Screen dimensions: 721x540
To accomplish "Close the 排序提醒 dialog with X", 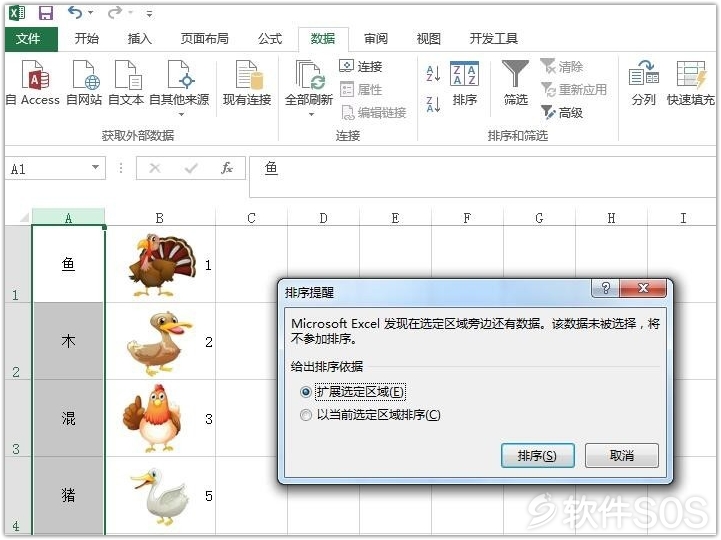I will (643, 288).
